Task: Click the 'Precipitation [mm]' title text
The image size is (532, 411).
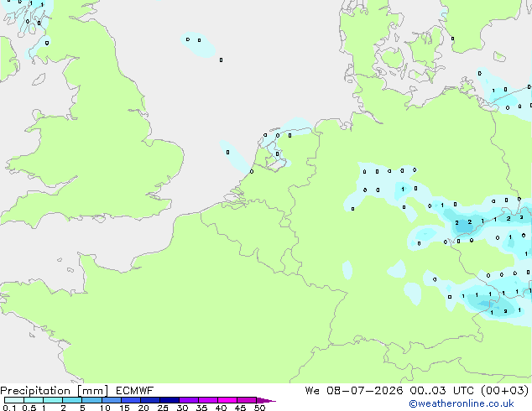Action: (55, 391)
